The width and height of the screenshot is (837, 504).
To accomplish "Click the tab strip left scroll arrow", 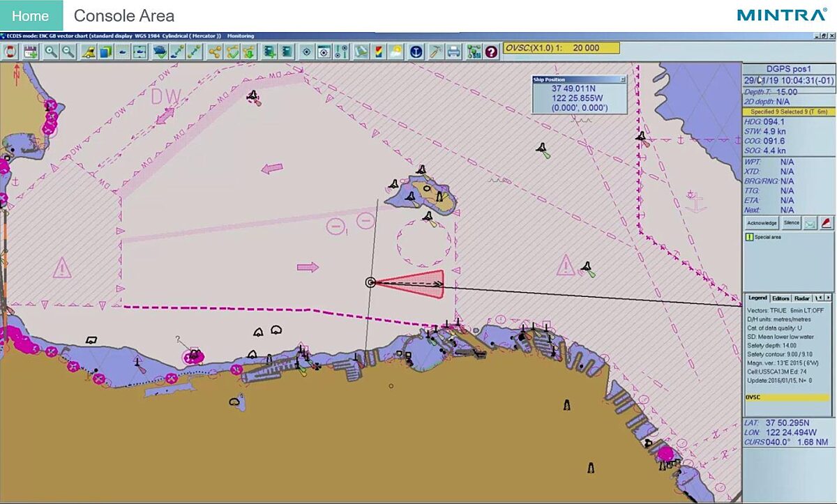I will [x=820, y=298].
